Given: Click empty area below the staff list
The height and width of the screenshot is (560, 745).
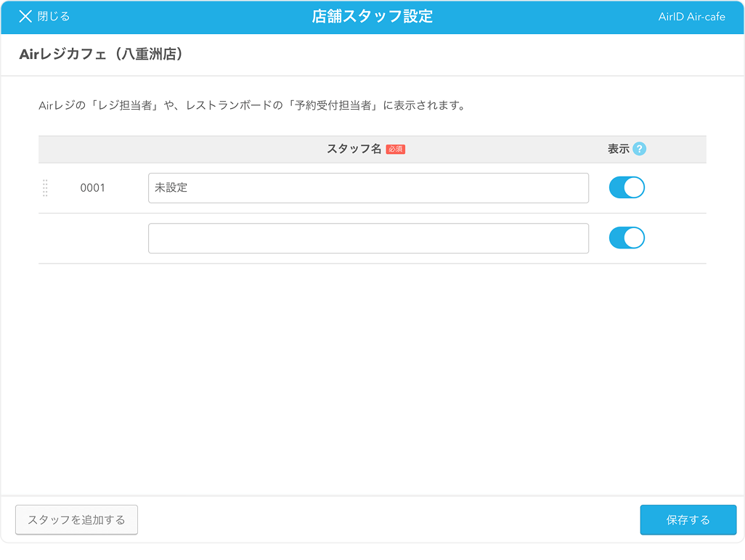Looking at the screenshot, I should (372, 378).
